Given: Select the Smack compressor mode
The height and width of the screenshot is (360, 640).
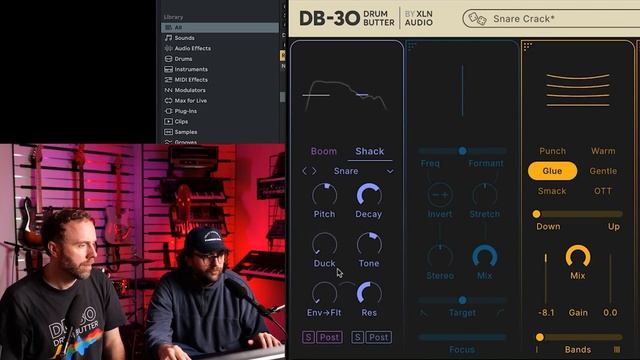Looking at the screenshot, I should click(552, 191).
